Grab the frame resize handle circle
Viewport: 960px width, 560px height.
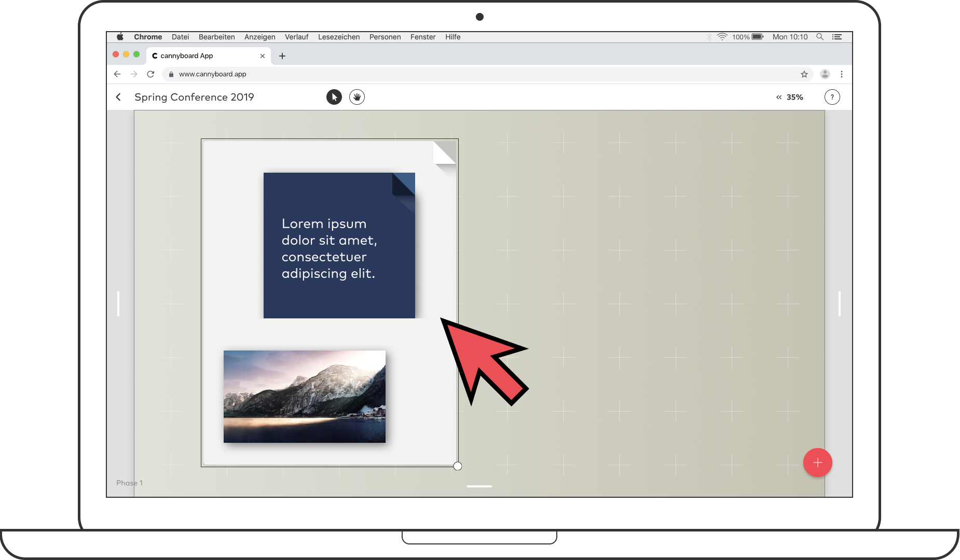[458, 466]
